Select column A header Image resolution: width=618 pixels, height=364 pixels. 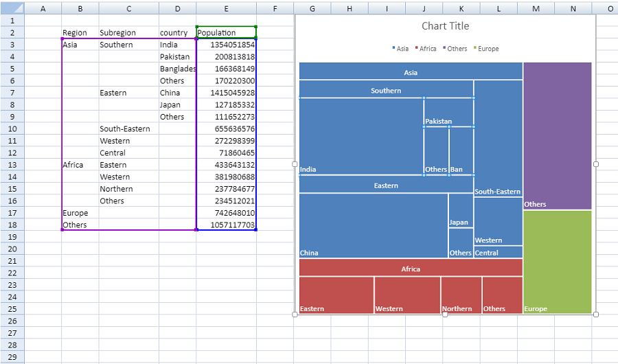(x=43, y=8)
